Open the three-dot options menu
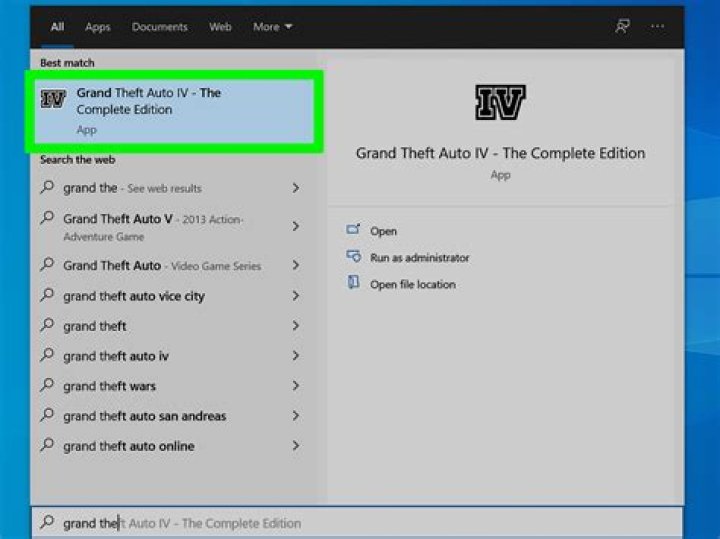Image resolution: width=720 pixels, height=539 pixels. (x=657, y=27)
